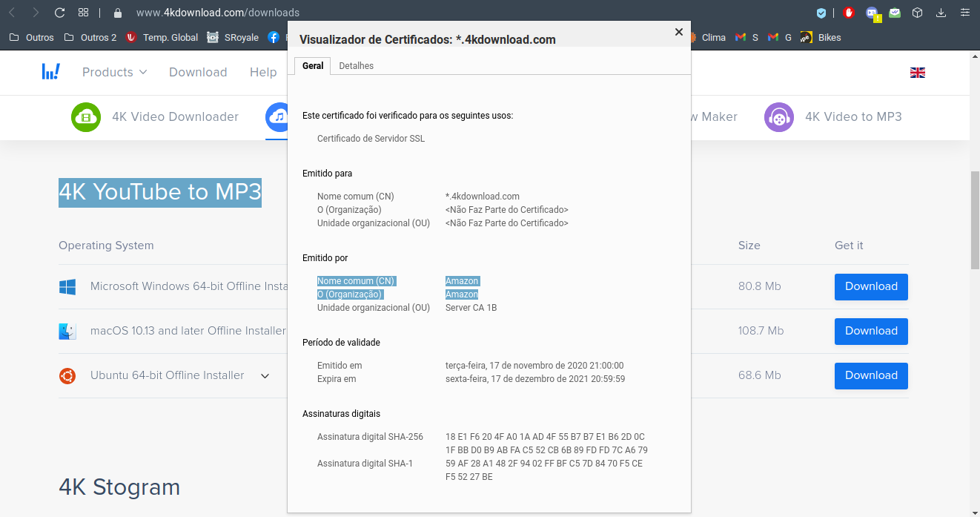The height and width of the screenshot is (517, 980).
Task: Expand the Products menu
Action: (x=114, y=72)
